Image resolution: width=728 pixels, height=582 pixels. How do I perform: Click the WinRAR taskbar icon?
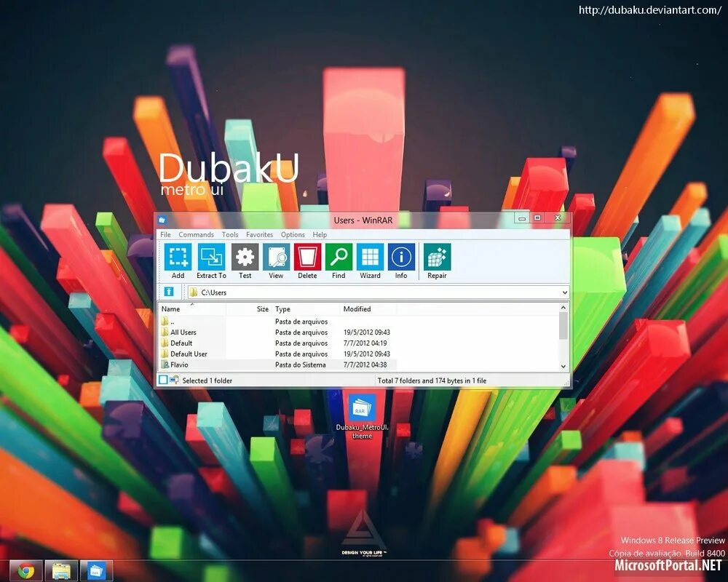point(96,570)
